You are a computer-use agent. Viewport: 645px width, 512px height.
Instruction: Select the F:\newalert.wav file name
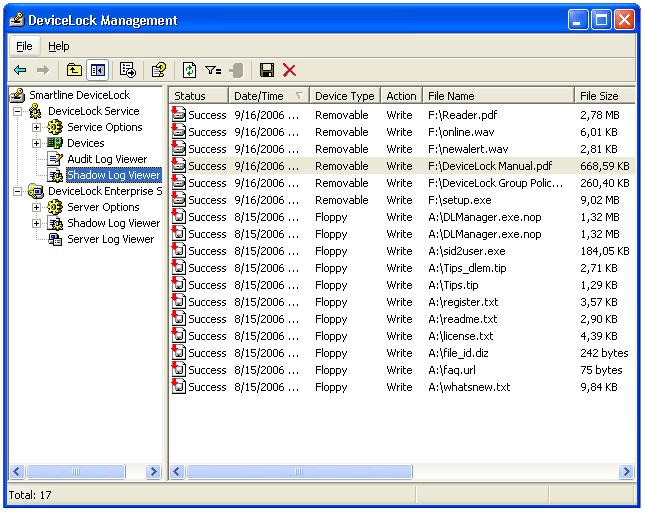coord(468,149)
